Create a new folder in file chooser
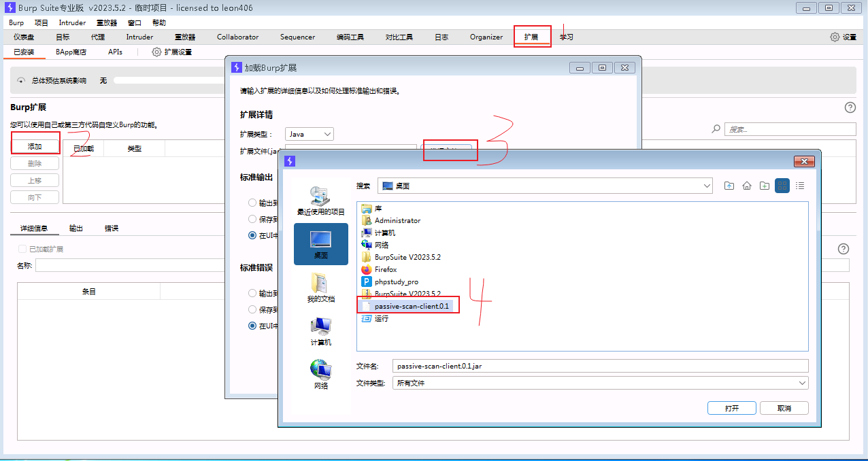 pyautogui.click(x=765, y=186)
